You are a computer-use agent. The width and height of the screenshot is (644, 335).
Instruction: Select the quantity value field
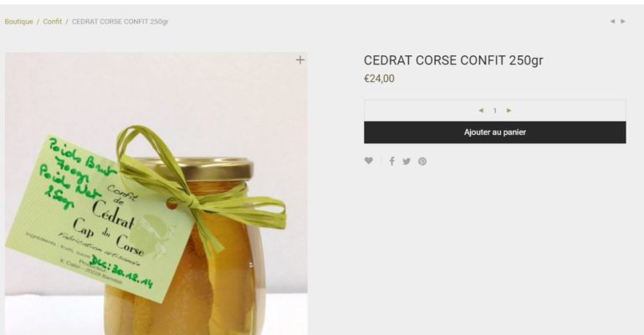(495, 111)
